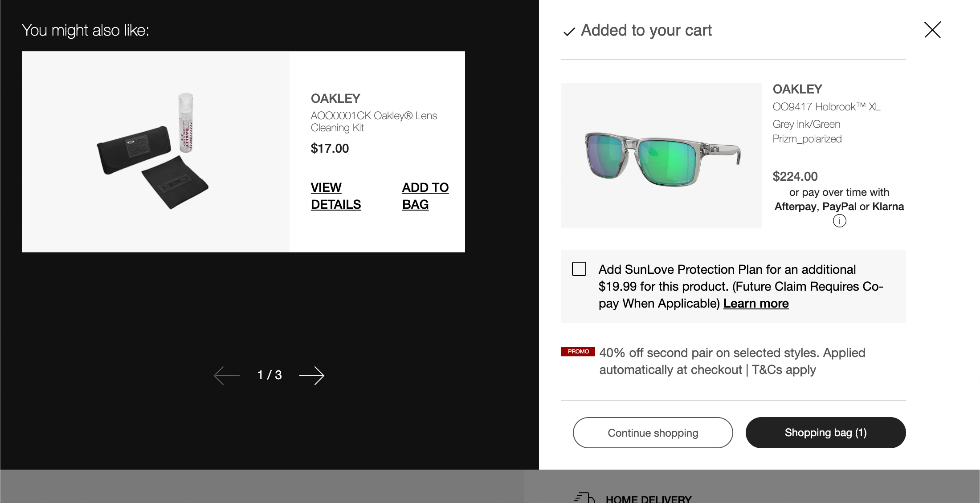Go back in the recommendation carousel

pyautogui.click(x=226, y=375)
